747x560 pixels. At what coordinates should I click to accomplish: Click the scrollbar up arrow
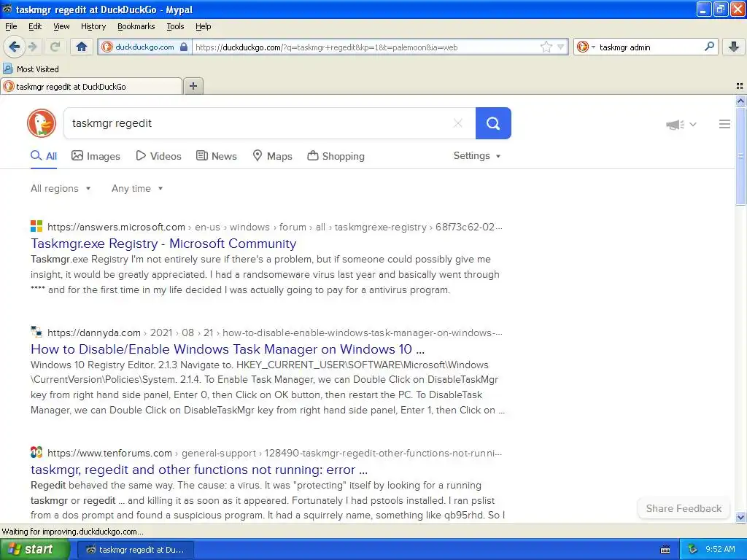pyautogui.click(x=740, y=101)
